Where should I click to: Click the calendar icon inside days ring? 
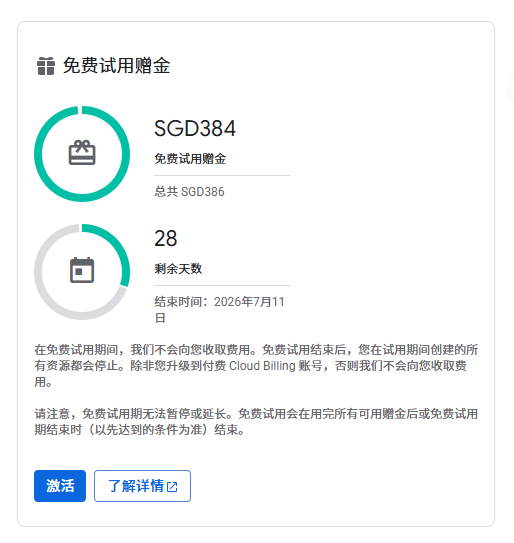click(82, 270)
